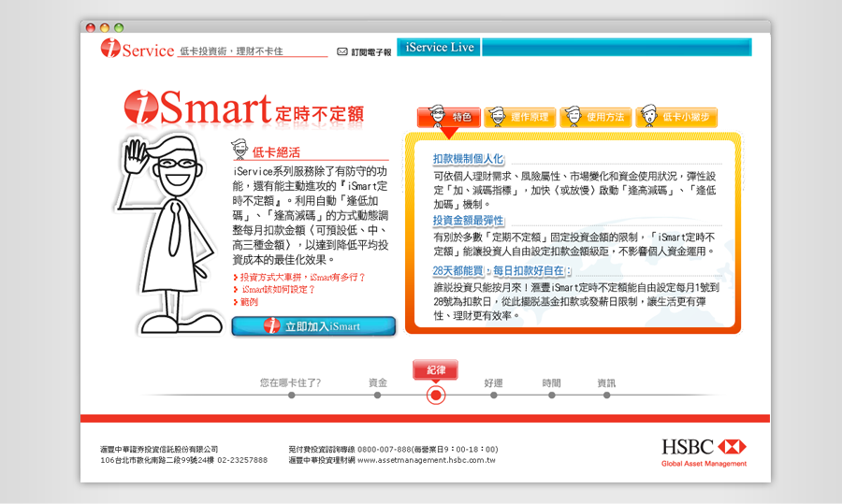Click heading 投資金額最彈性
The height and width of the screenshot is (504, 842).
469,221
